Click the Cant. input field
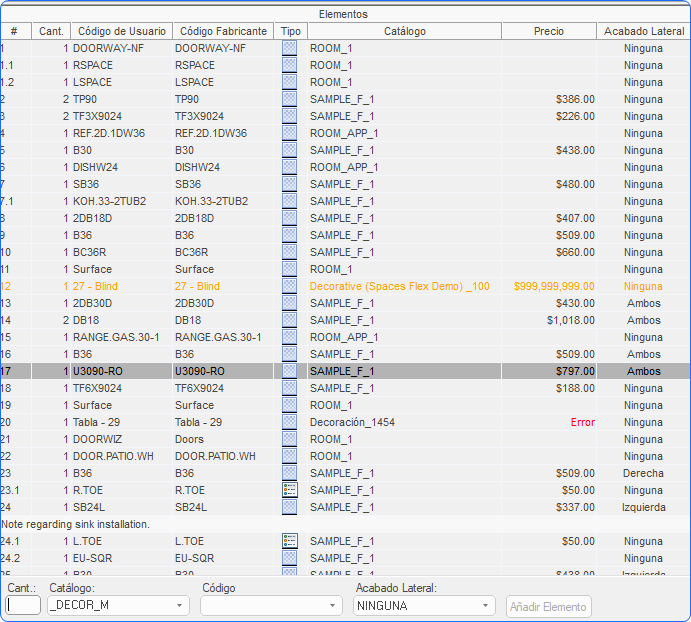Viewport: 691px width, 622px height. tap(23, 605)
